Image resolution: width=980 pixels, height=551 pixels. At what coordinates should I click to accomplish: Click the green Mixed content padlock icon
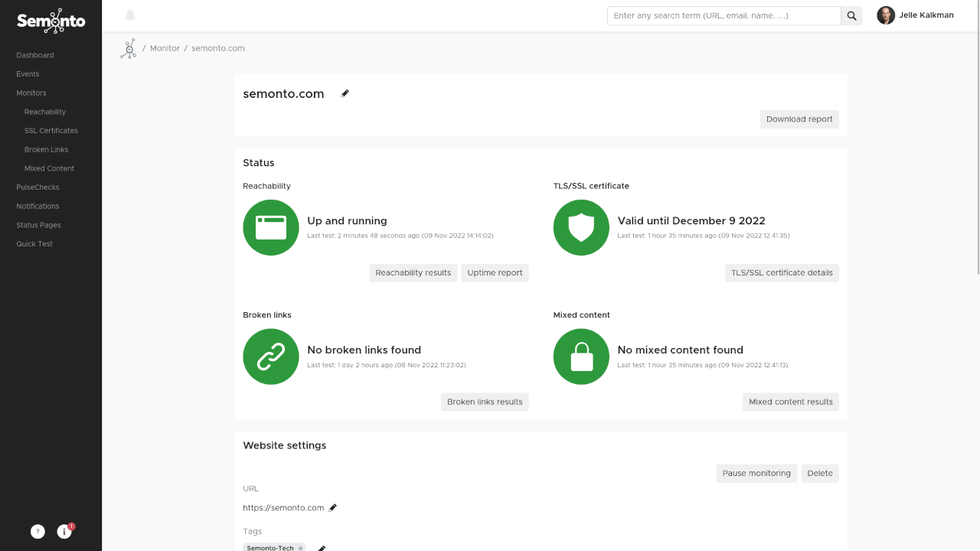pyautogui.click(x=581, y=357)
